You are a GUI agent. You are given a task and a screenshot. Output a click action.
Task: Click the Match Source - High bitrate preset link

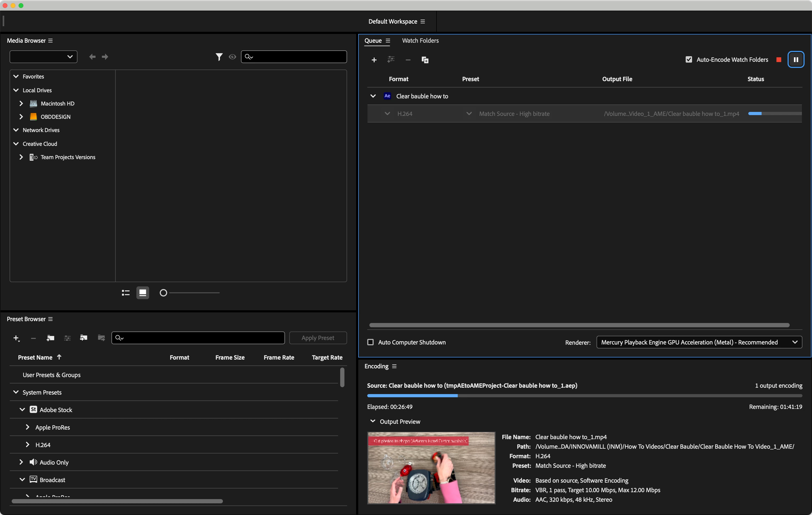tap(514, 114)
